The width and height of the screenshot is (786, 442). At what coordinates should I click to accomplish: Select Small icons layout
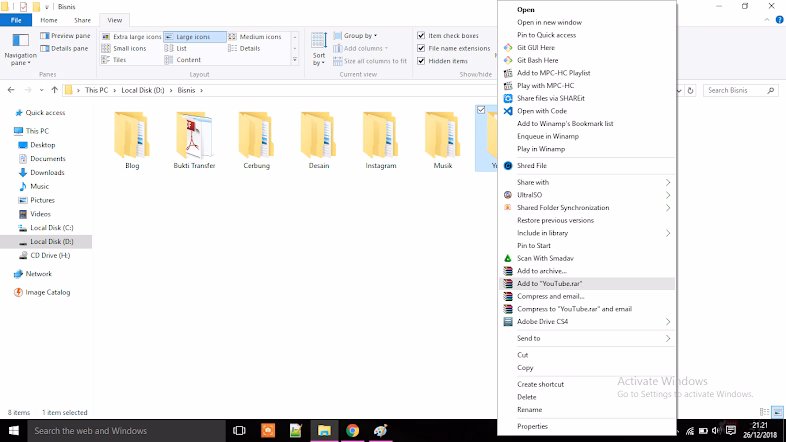point(124,48)
